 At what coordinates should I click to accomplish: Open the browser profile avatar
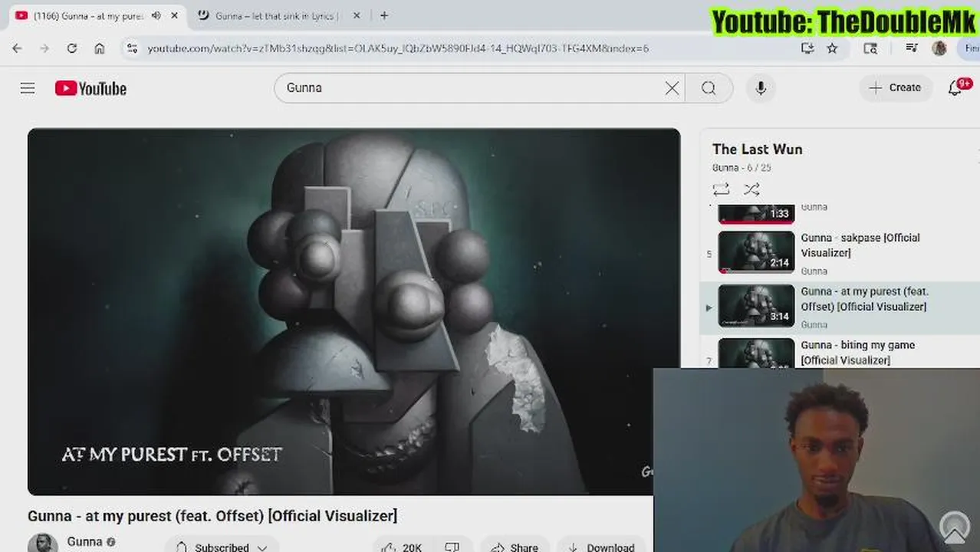(939, 48)
